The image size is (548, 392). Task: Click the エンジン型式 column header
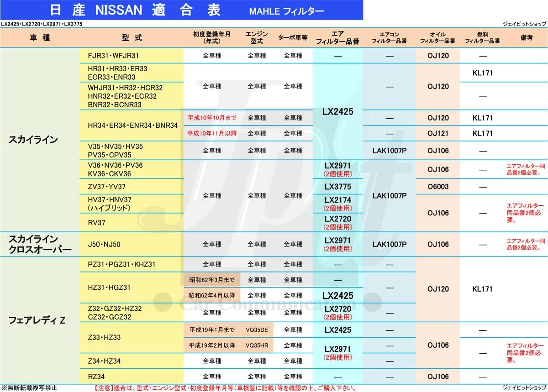[257, 38]
